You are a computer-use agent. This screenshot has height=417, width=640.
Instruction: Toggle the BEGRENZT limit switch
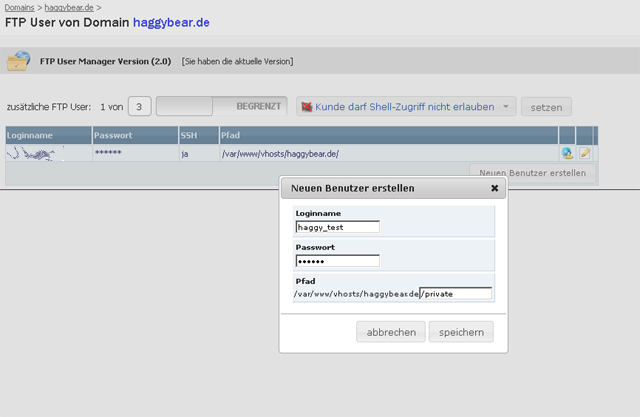221,106
